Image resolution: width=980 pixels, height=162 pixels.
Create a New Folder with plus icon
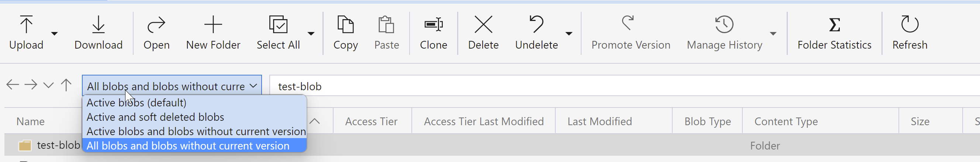[213, 25]
